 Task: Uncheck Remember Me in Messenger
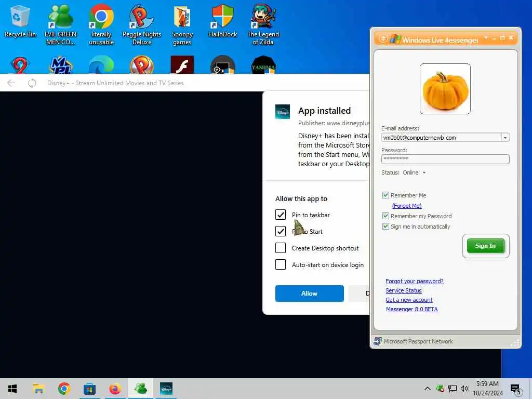[x=385, y=195]
